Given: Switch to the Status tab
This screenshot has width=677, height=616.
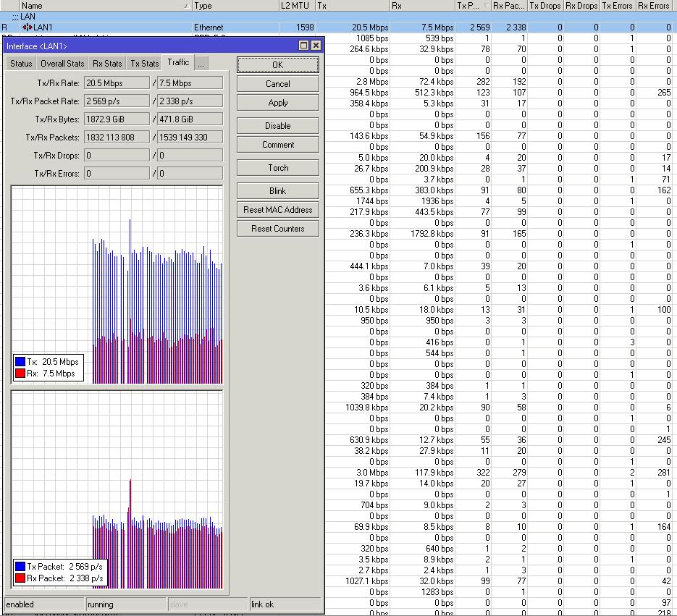Looking at the screenshot, I should tap(21, 64).
